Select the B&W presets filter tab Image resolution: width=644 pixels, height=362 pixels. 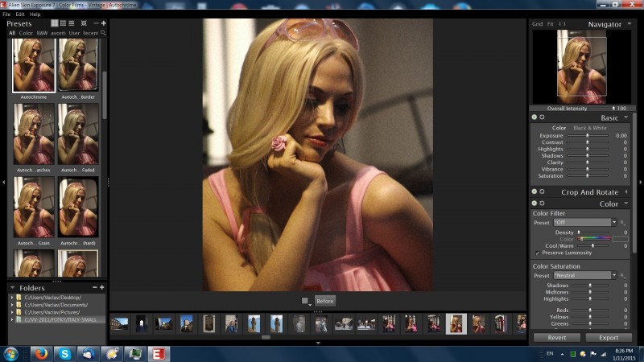point(42,33)
